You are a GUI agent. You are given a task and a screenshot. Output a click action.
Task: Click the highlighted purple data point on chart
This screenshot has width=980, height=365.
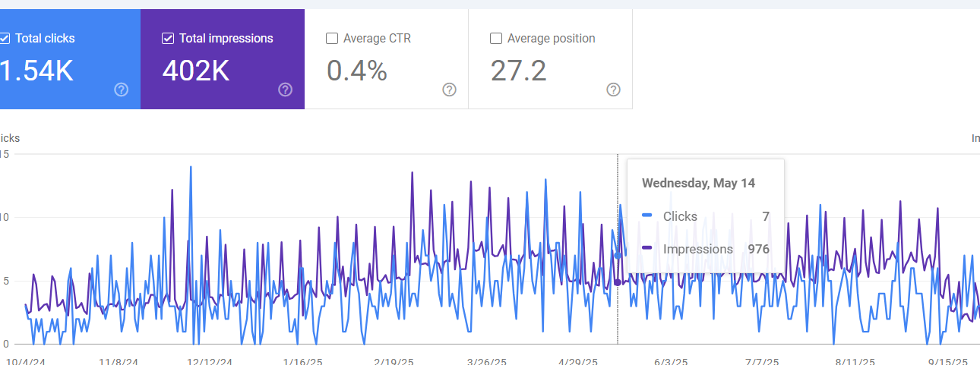(x=618, y=282)
